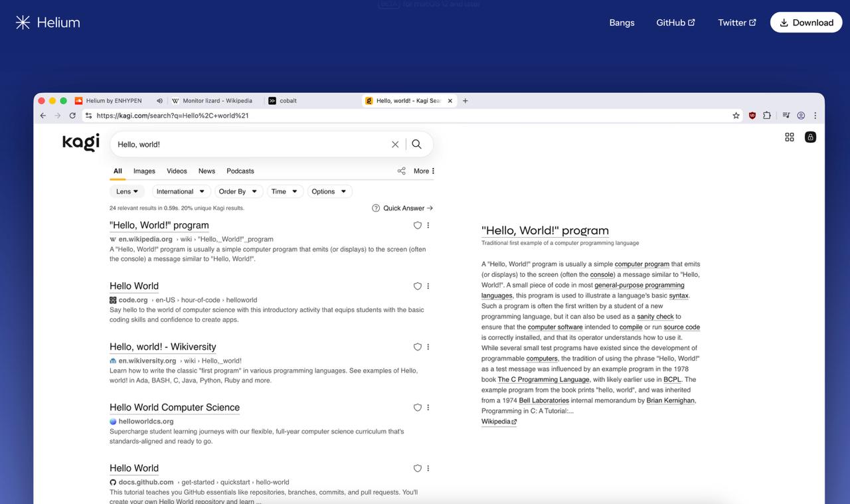Click the Kagi logo
The width and height of the screenshot is (850, 504).
[x=81, y=142]
